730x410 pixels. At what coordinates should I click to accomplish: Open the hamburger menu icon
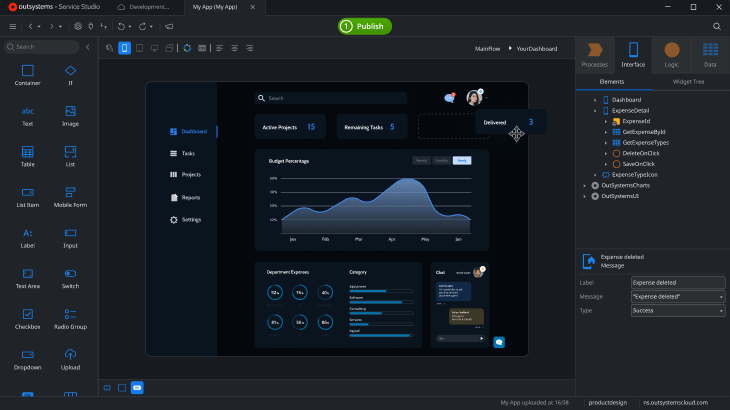pyautogui.click(x=13, y=27)
